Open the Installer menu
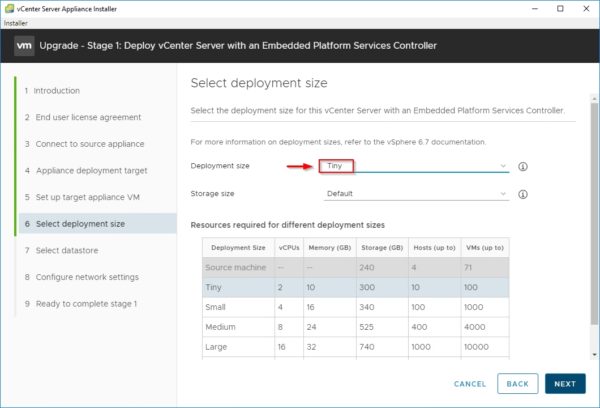600x408 pixels. click(16, 23)
